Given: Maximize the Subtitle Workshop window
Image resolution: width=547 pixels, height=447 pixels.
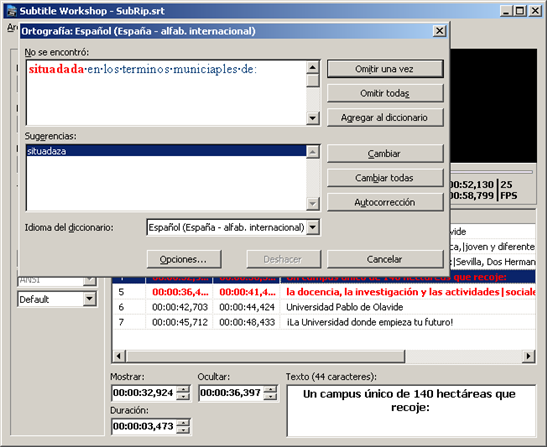Looking at the screenshot, I should click(519, 11).
